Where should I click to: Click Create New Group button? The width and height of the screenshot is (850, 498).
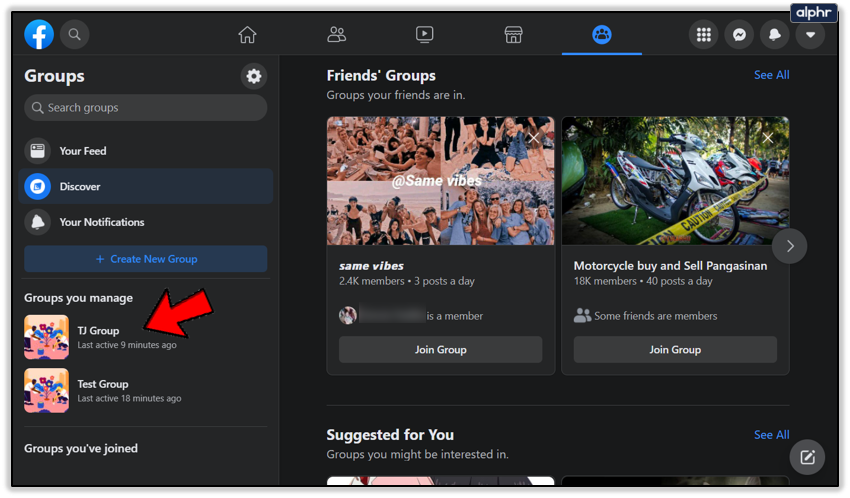(145, 259)
